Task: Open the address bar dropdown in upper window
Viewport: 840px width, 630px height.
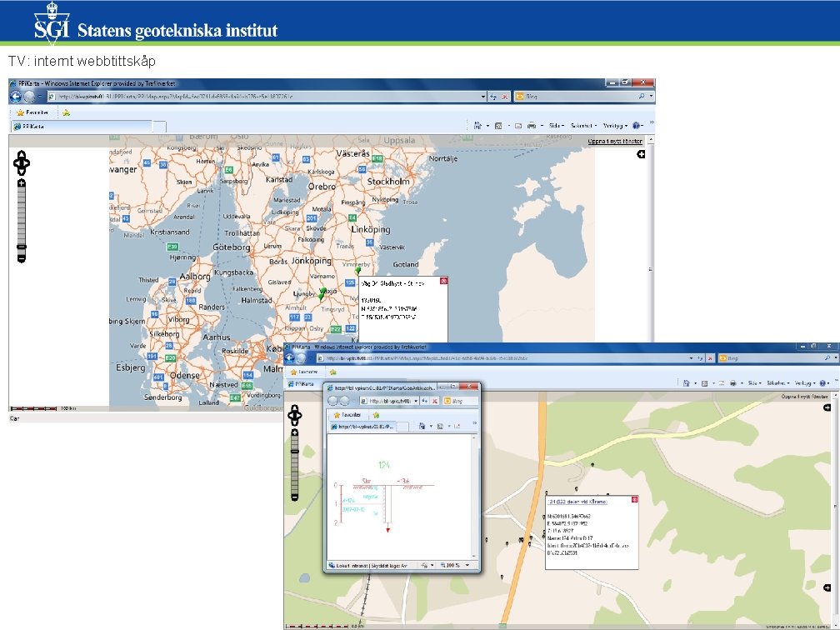Action: point(483,97)
